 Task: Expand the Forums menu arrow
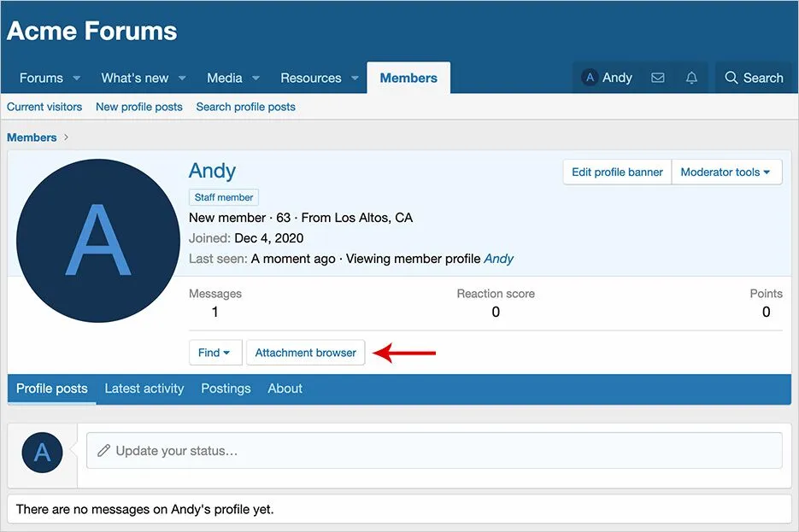click(x=76, y=79)
